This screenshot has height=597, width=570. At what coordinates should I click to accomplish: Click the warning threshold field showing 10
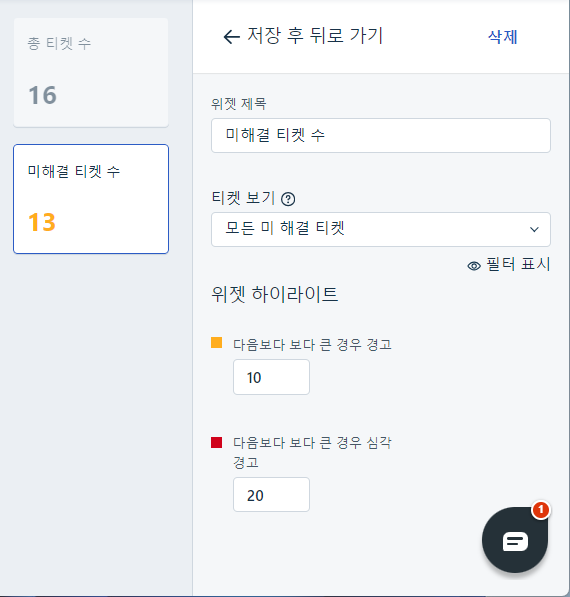click(x=271, y=377)
